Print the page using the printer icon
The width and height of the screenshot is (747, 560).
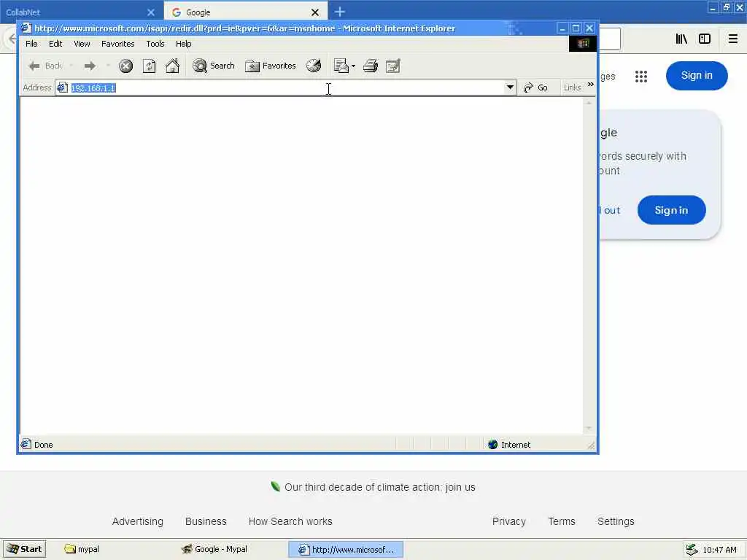370,66
